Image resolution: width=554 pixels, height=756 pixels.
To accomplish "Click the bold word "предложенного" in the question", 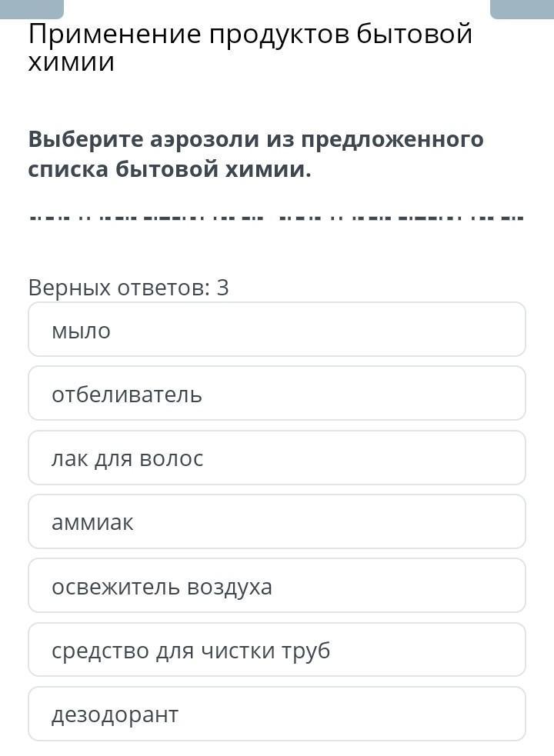I will point(392,140).
